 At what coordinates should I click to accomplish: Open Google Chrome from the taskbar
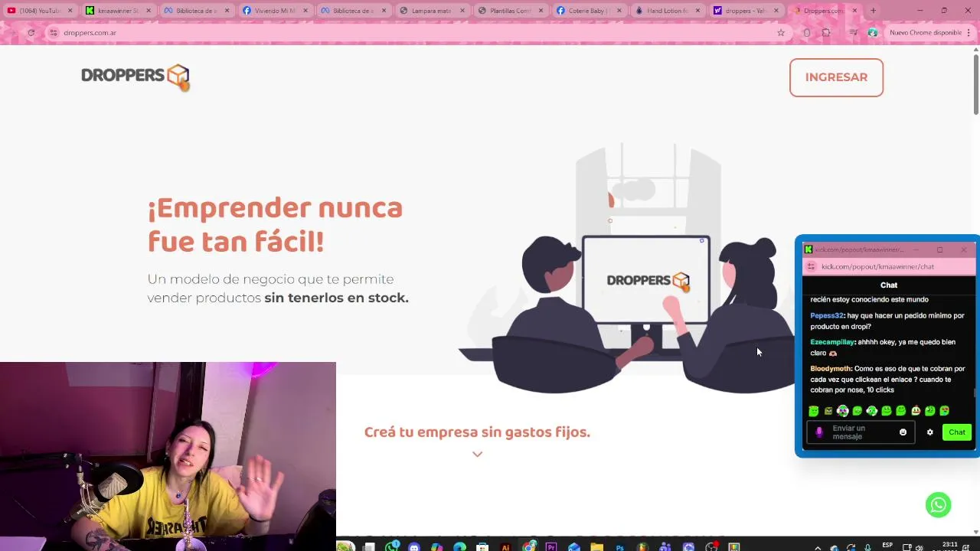coord(528,546)
